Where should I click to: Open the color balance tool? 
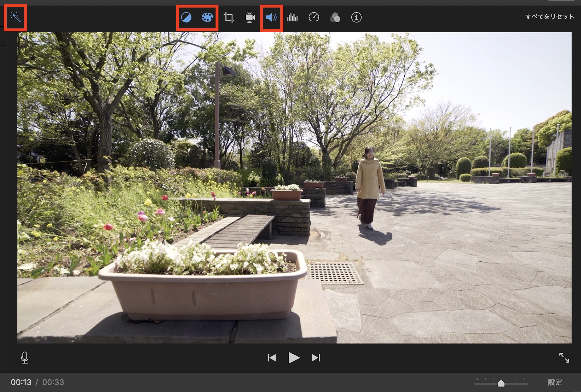pos(186,17)
